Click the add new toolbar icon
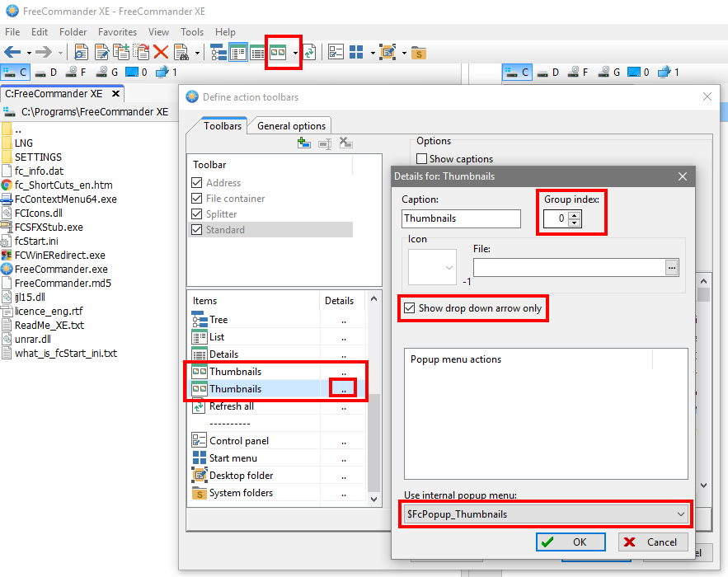Screen dimensions: 728x577 (304, 143)
